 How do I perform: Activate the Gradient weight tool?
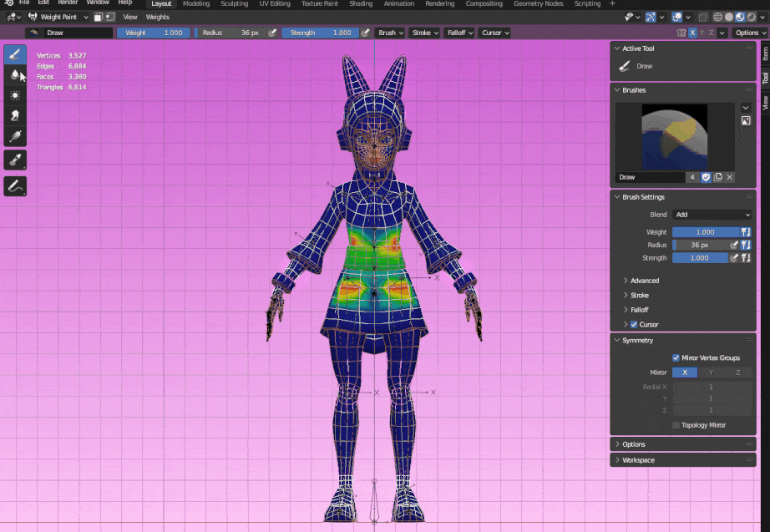point(15,136)
